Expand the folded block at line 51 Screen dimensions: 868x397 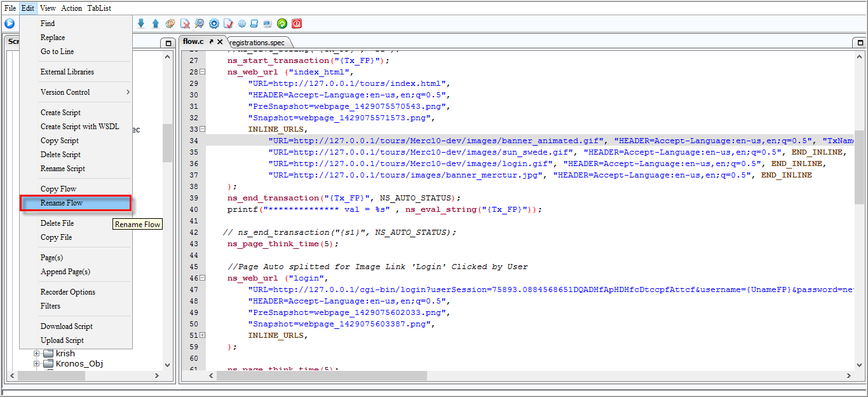click(x=203, y=335)
